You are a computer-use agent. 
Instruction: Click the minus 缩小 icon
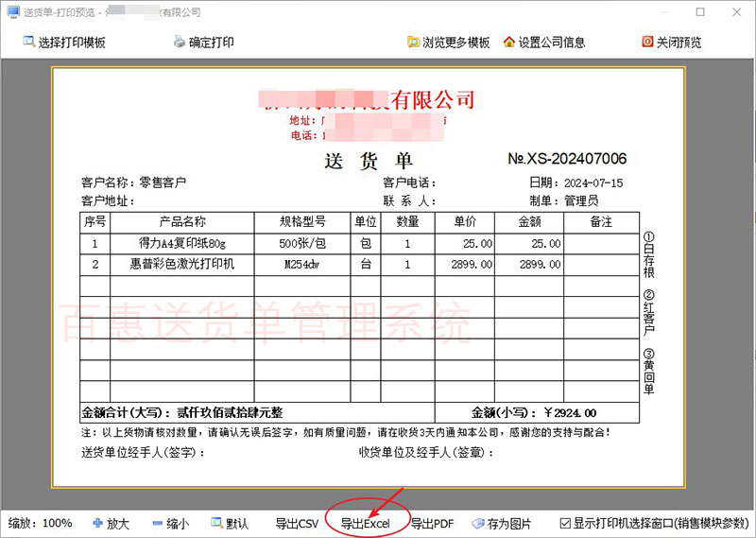pos(157,523)
